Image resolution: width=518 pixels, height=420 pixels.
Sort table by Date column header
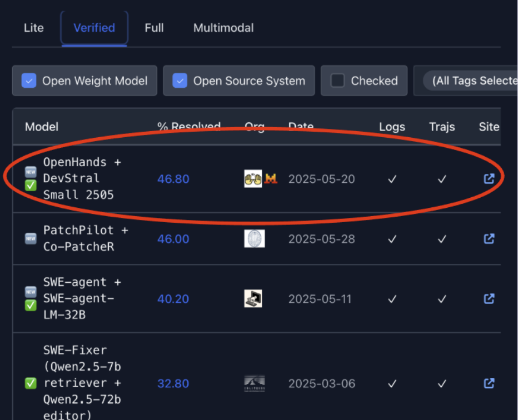pos(301,127)
